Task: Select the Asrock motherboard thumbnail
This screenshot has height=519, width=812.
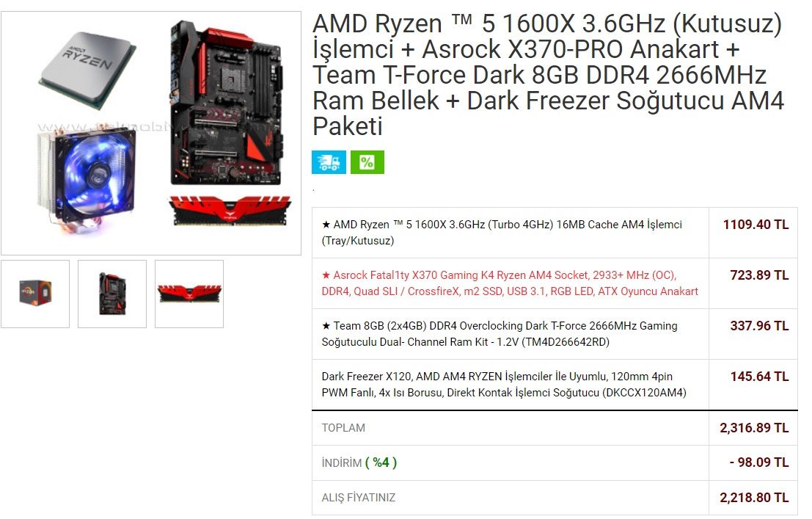Action: [112, 294]
